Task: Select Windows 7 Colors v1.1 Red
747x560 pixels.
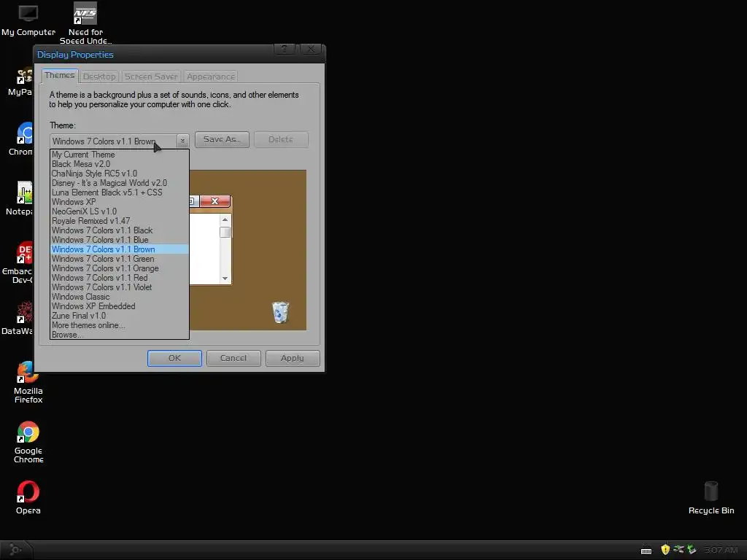Action: (x=120, y=278)
